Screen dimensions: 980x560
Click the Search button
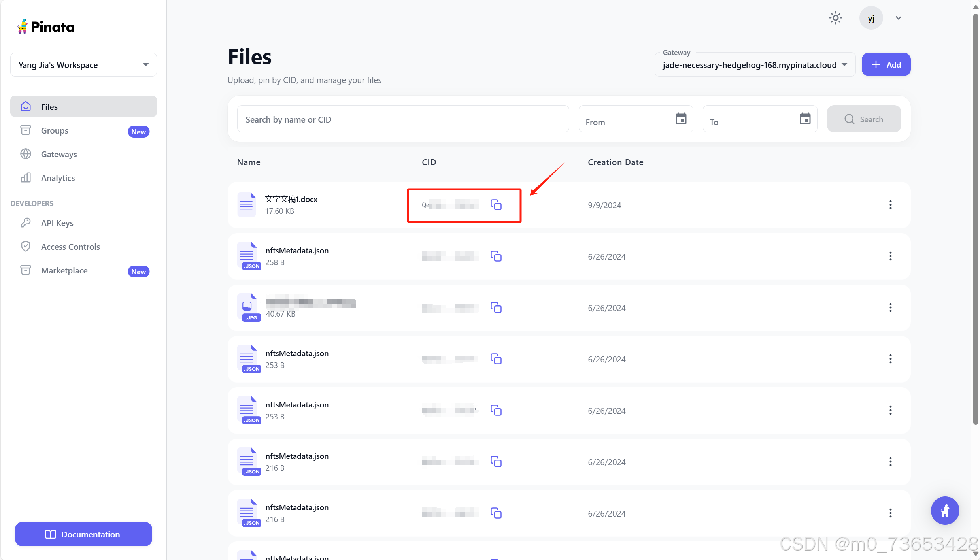(x=864, y=119)
